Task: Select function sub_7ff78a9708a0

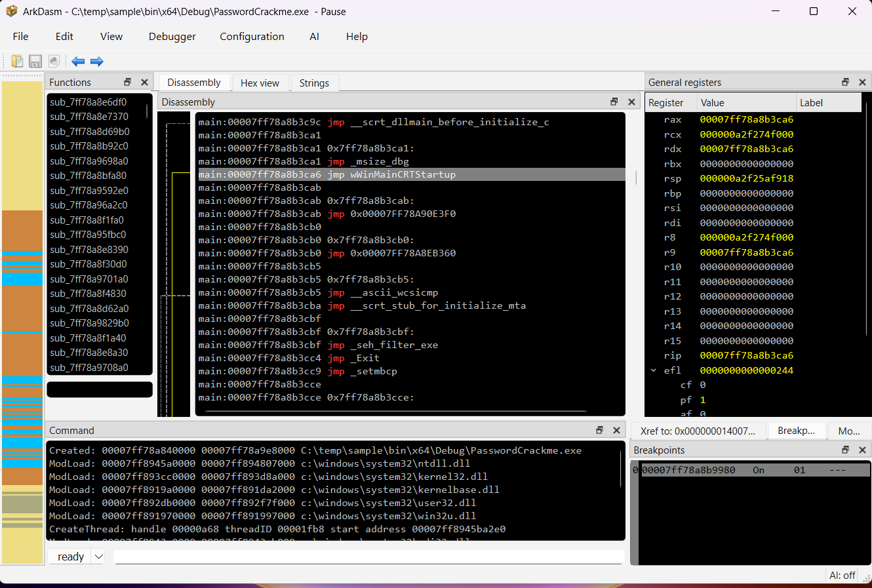Action: 89,368
